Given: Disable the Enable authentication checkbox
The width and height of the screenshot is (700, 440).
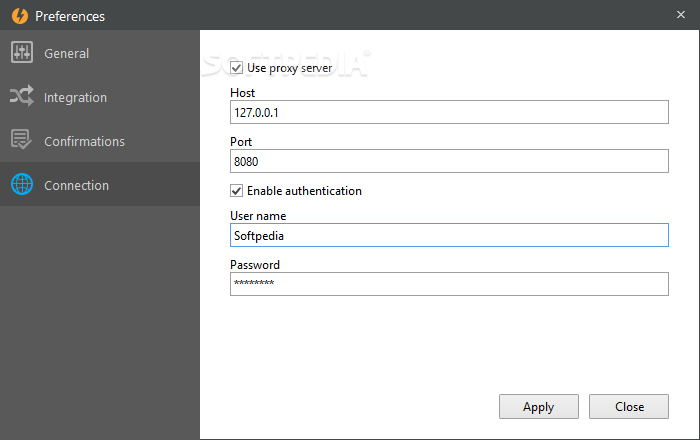Looking at the screenshot, I should tap(236, 191).
